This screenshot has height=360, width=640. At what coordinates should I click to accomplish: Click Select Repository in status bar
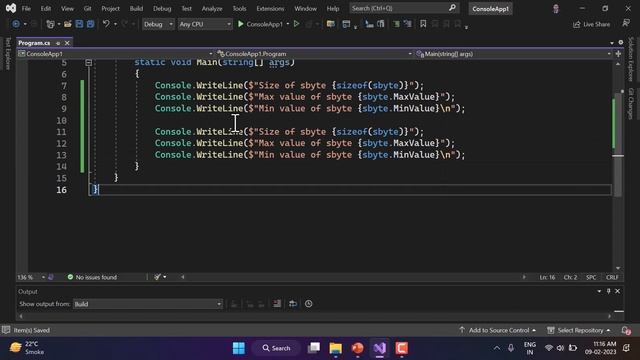tap(579, 330)
